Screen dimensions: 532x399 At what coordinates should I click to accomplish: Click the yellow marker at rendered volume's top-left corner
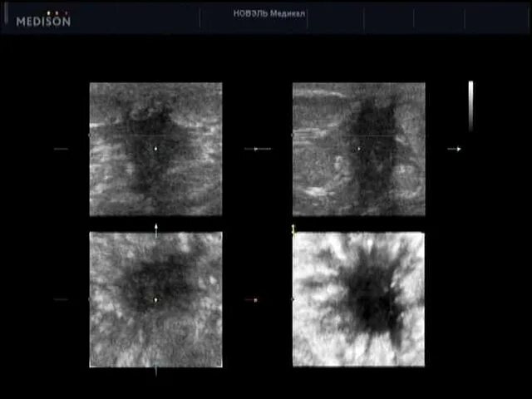[x=293, y=229]
